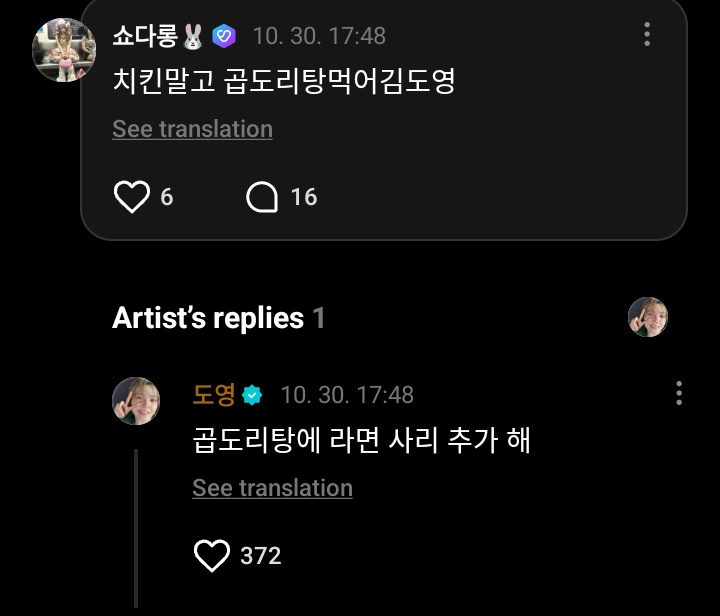This screenshot has height=616, width=720.
Task: Open 쇼다롱's profile picture
Action: (x=64, y=50)
